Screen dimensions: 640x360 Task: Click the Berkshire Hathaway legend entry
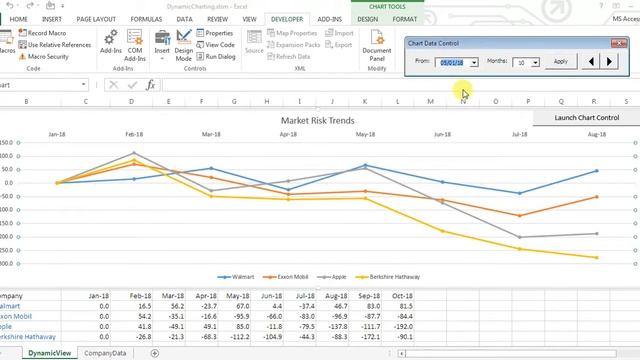pyautogui.click(x=387, y=277)
